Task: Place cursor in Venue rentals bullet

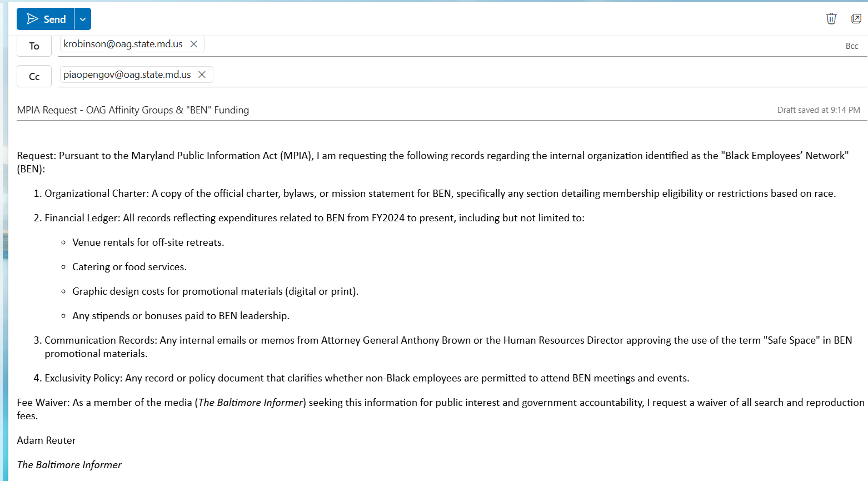Action: point(148,242)
